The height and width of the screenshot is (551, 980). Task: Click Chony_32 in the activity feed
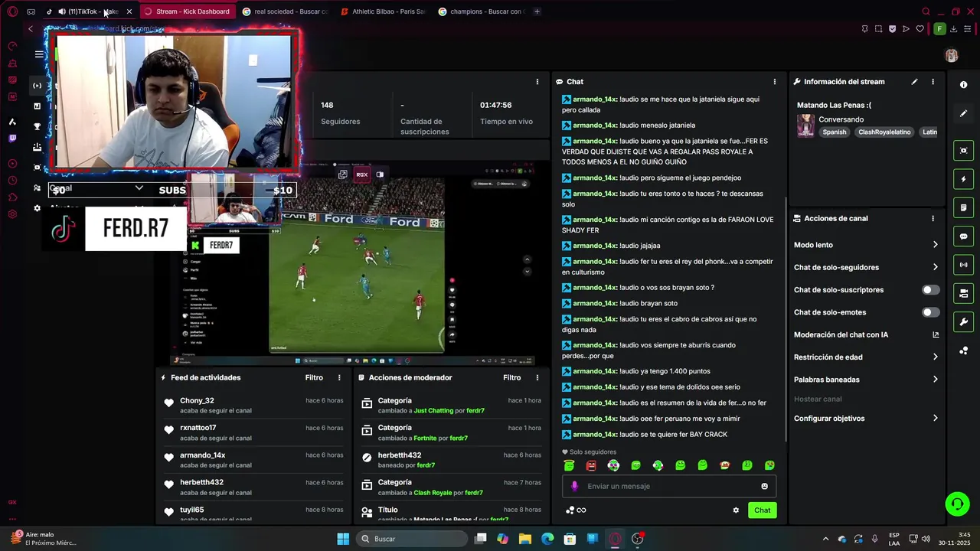[197, 400]
